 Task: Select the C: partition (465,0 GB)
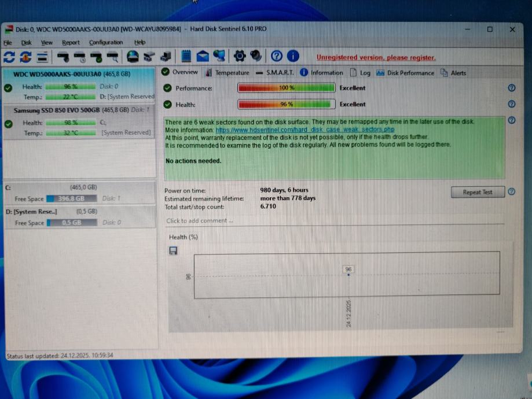[x=80, y=193]
